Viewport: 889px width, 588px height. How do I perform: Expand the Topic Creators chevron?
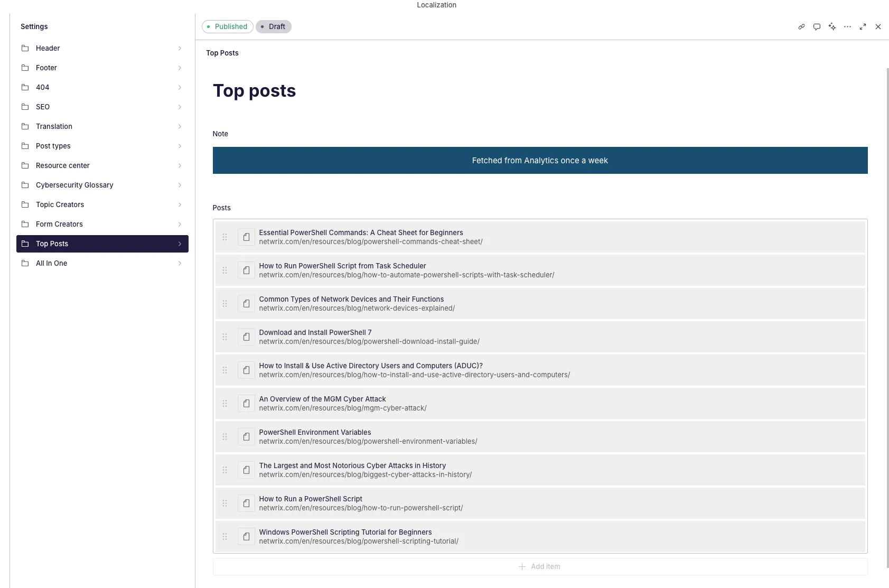(180, 204)
